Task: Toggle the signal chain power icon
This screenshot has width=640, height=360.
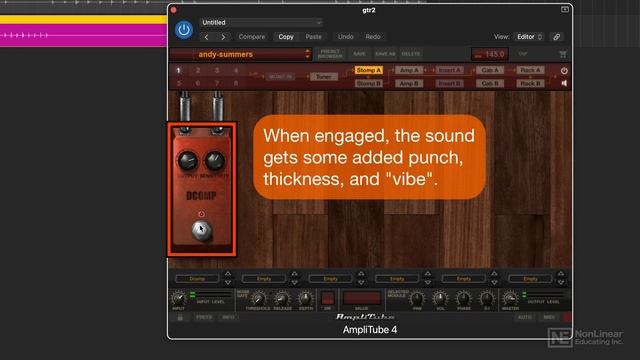Action: pyautogui.click(x=564, y=71)
